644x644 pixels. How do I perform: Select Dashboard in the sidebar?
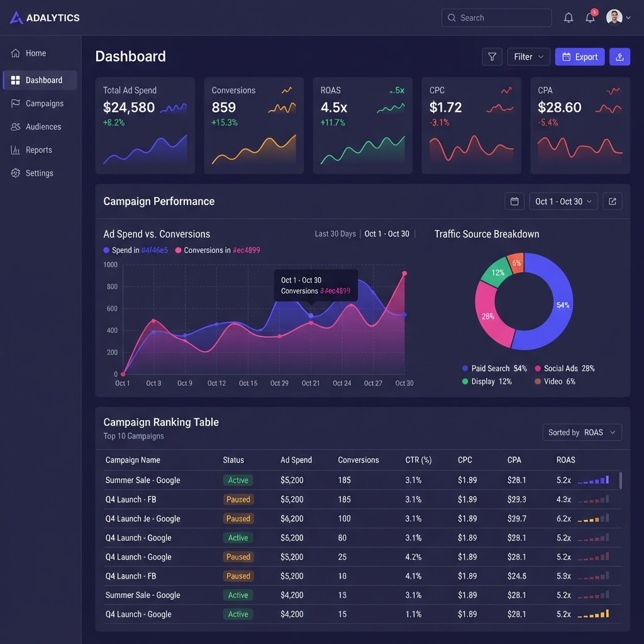coord(40,80)
